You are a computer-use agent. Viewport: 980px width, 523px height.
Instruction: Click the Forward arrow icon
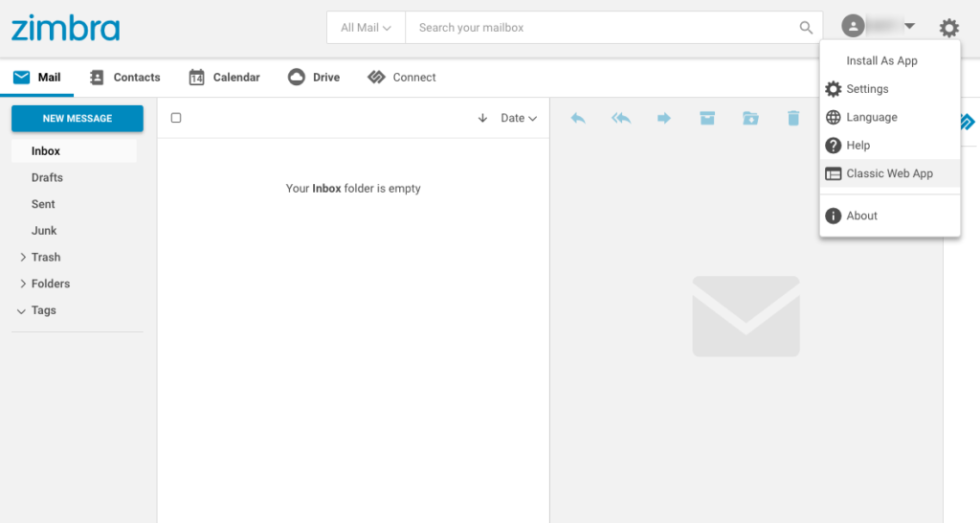664,118
